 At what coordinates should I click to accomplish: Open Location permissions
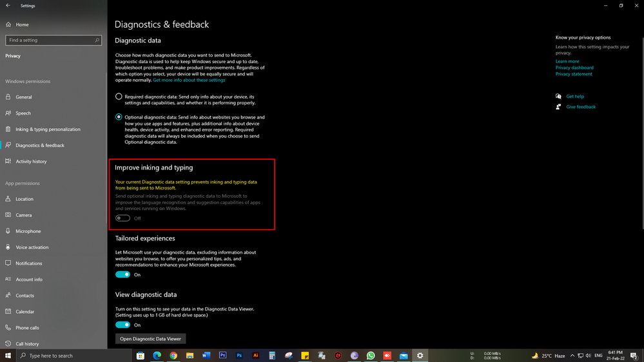coord(24,199)
